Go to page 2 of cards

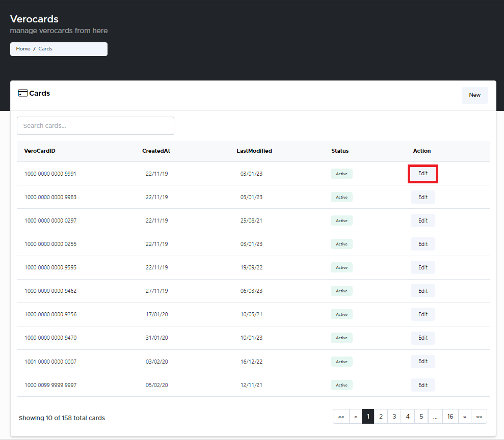(381, 417)
